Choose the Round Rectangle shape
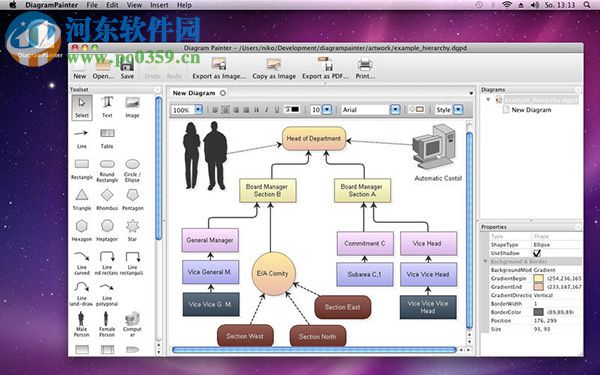The image size is (600, 375). pyautogui.click(x=107, y=171)
